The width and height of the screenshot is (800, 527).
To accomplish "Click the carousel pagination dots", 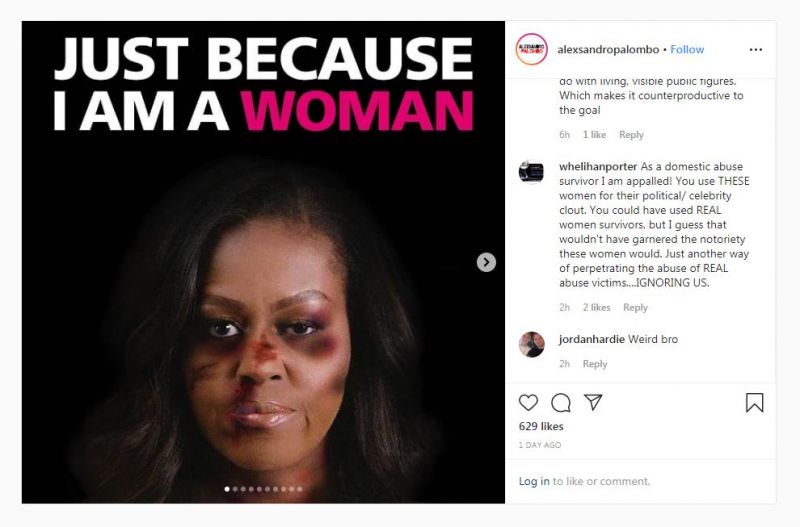I will pos(263,489).
